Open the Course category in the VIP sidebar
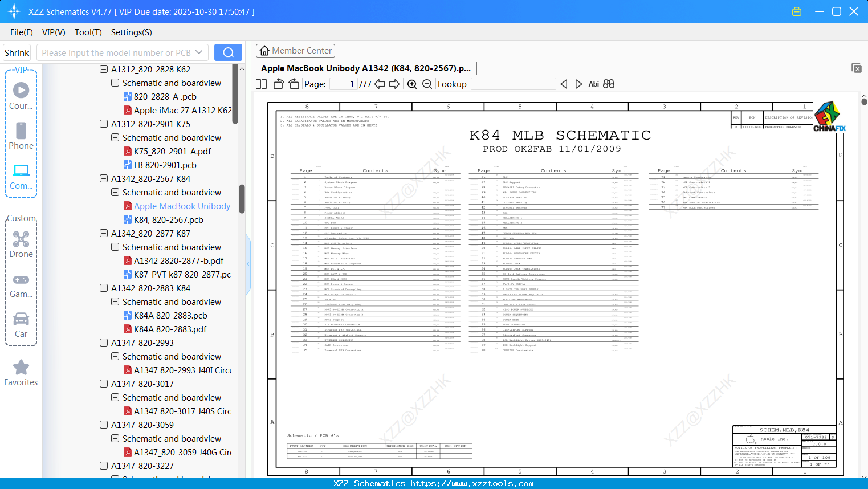 point(21,96)
